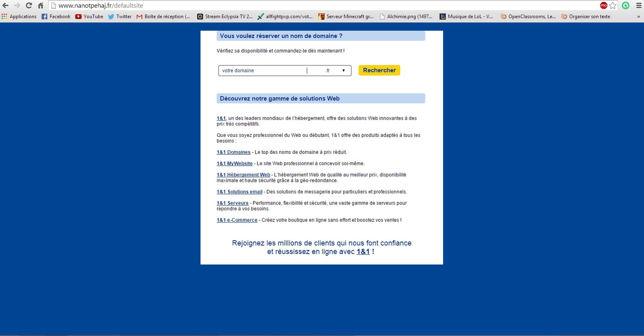Open the 1&1 Serveurs link
Screen dimensions: 644x336
click(232, 203)
